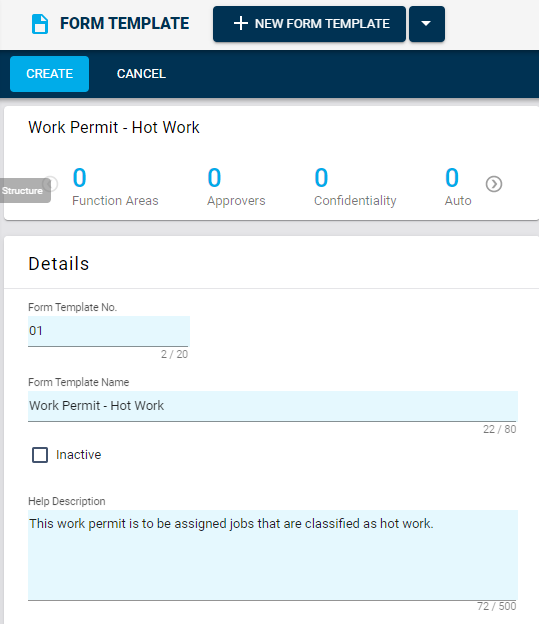Open the dropdown arrow next to New Form Template
539x624 pixels.
[427, 24]
